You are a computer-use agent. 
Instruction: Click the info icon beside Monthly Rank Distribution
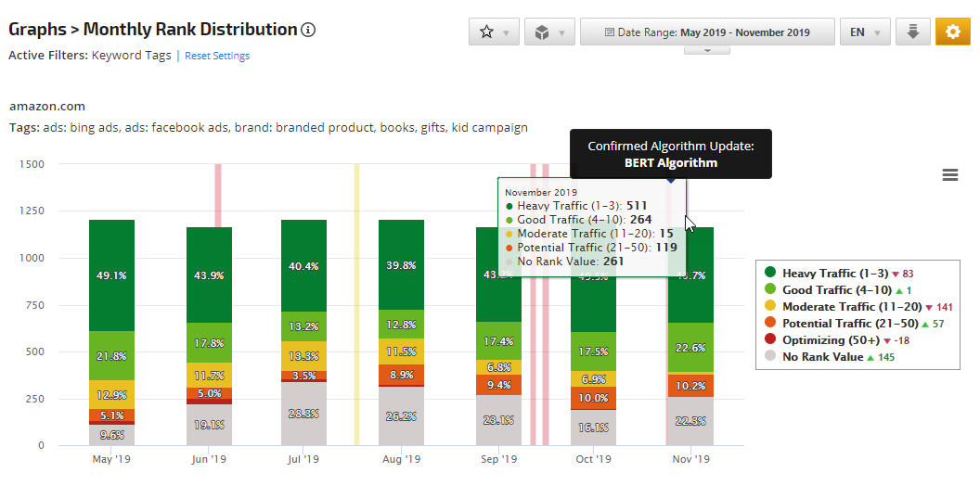tap(309, 30)
